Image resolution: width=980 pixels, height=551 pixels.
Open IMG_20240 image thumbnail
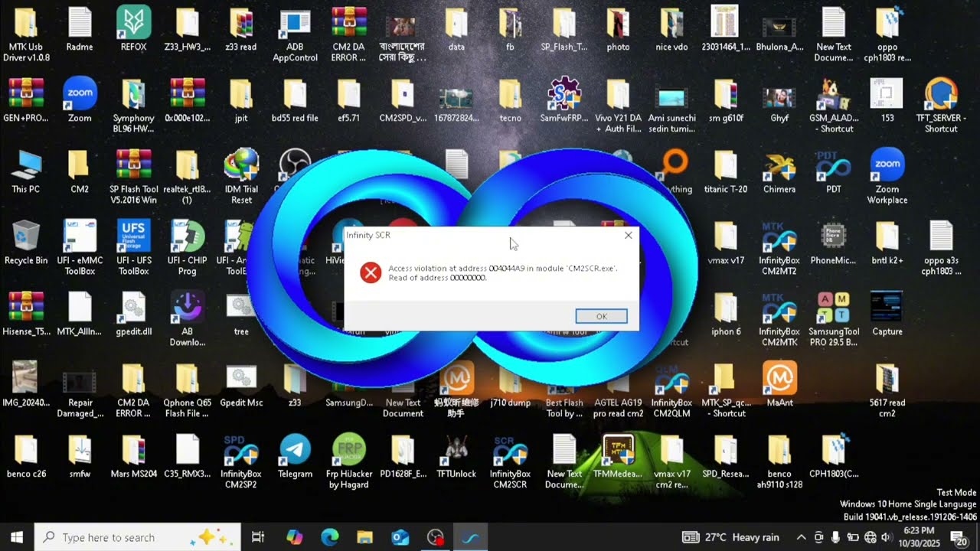click(x=26, y=385)
